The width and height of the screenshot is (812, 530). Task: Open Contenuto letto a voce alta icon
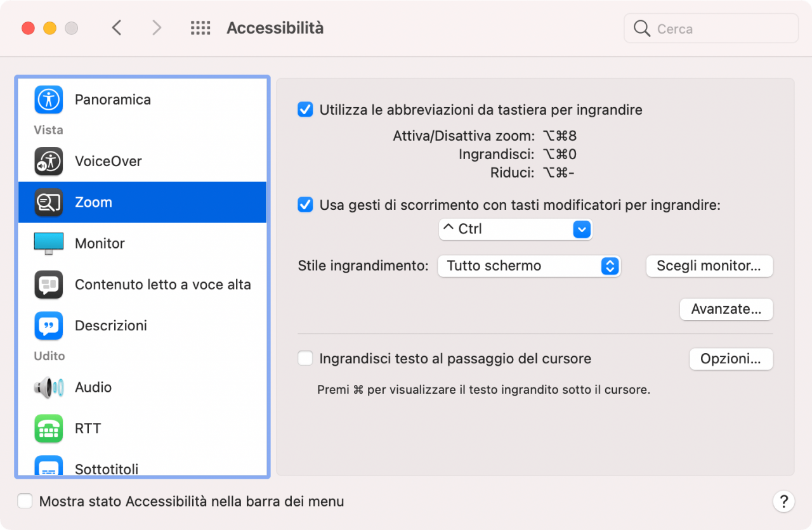(x=48, y=285)
